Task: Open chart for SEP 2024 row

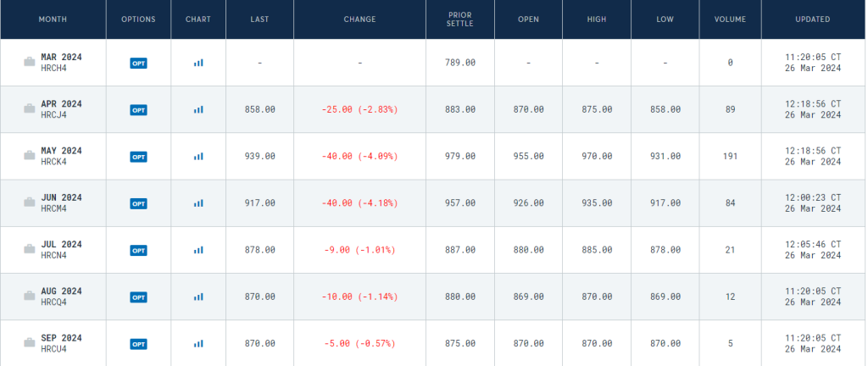Action: [198, 344]
